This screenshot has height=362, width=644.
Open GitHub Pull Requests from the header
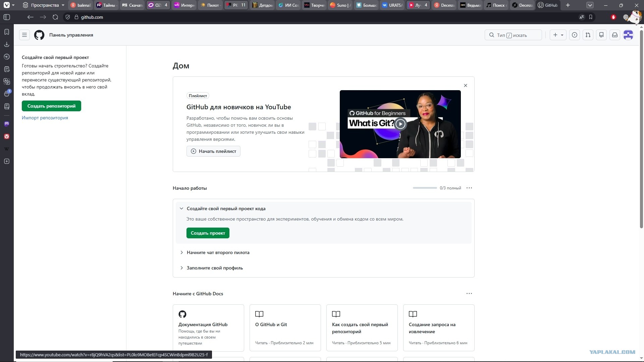point(588,35)
